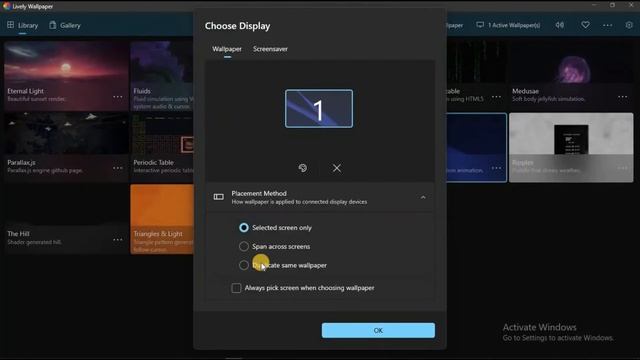This screenshot has height=360, width=640.
Task: Collapse the Placement Method section
Action: point(423,198)
